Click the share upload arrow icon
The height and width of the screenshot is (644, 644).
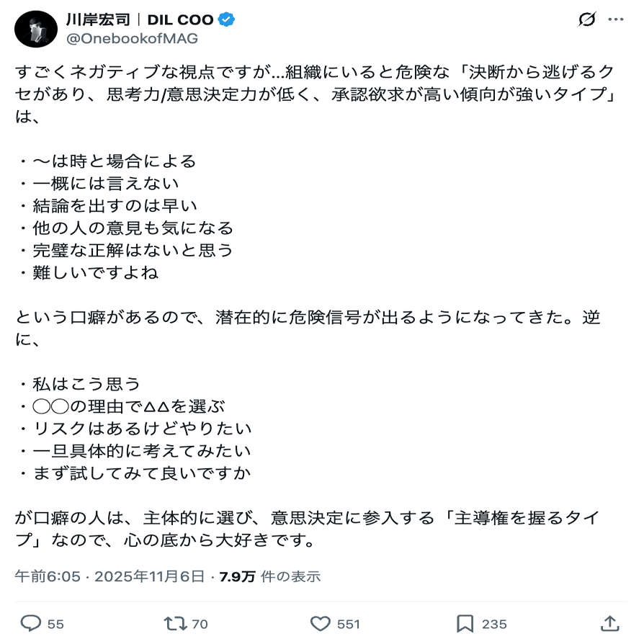click(x=610, y=623)
